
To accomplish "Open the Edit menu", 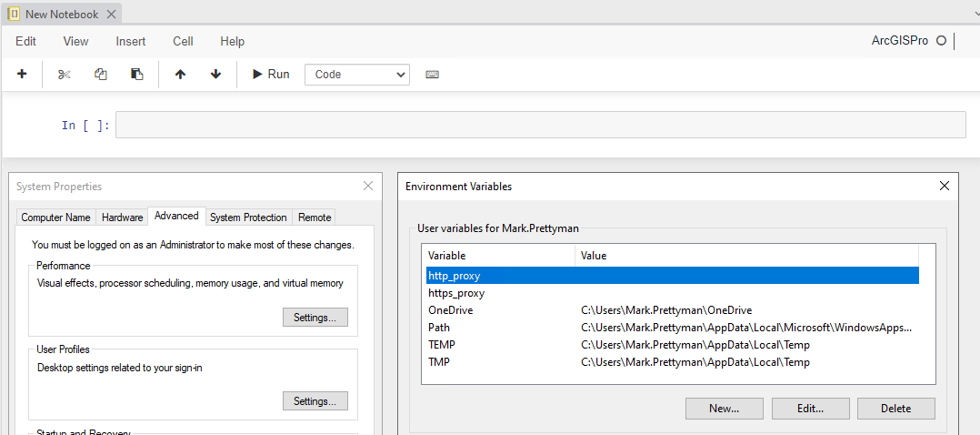I will coord(25,41).
